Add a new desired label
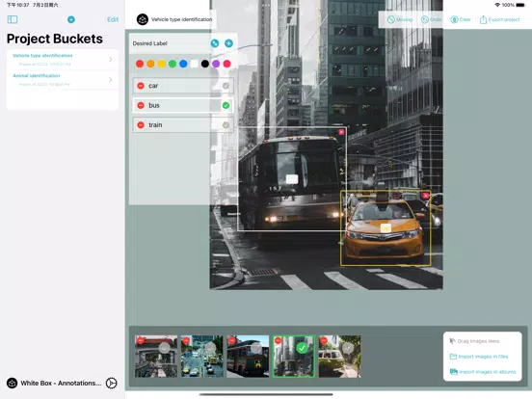 (x=228, y=43)
